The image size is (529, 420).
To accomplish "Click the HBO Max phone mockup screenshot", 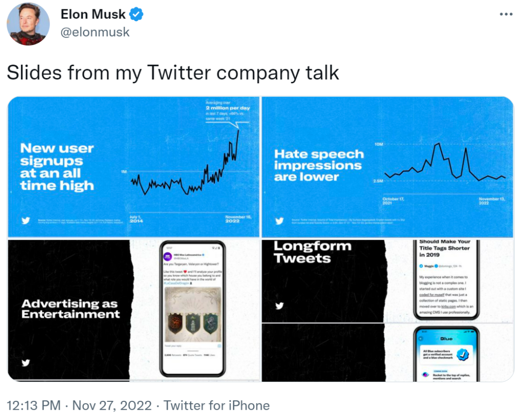I will point(192,309).
